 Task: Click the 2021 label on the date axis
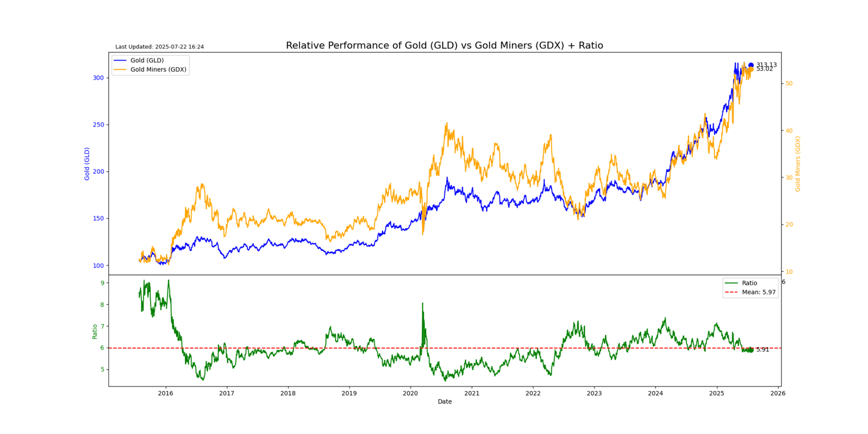pos(472,393)
